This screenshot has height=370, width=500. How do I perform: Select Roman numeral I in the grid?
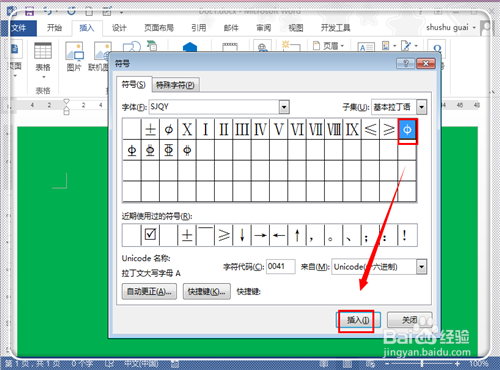click(x=205, y=129)
